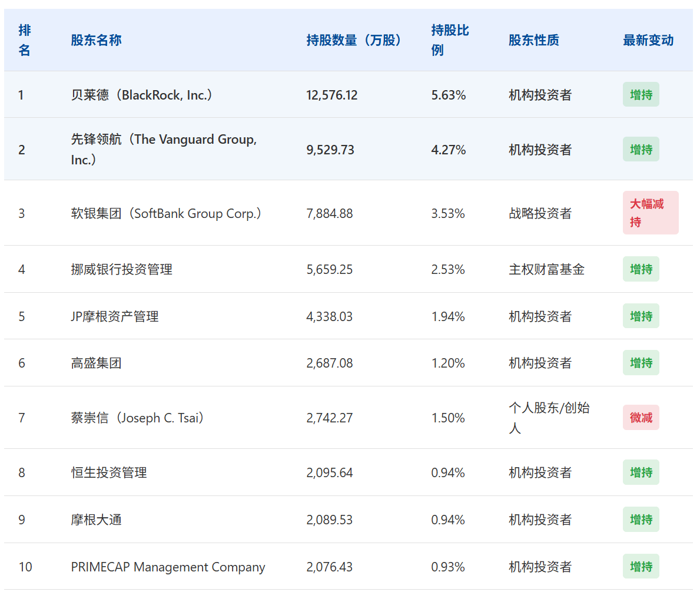Click the 微减 badge for Joseph C. Tsai
Image resolution: width=700 pixels, height=605 pixels.
[641, 418]
